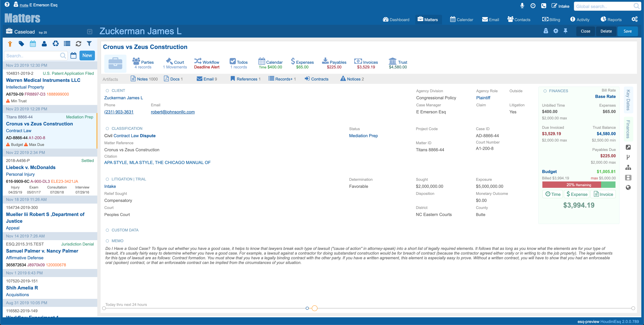
Task: Toggle the CLASSIFICATION section circle
Action: [107, 128]
